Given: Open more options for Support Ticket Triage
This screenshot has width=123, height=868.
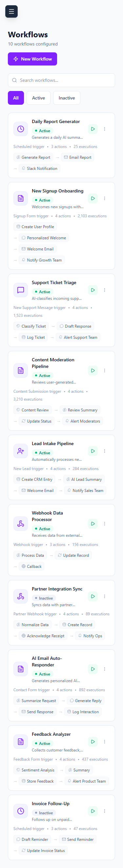Looking at the screenshot, I should click(104, 290).
